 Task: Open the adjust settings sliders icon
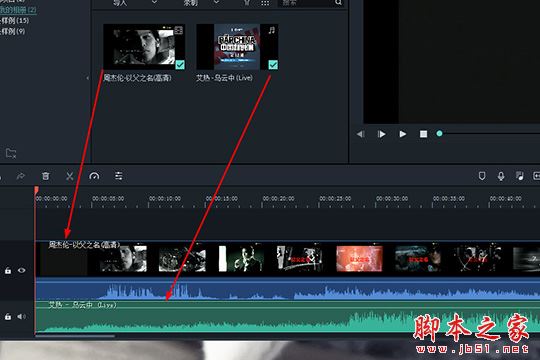(x=118, y=176)
